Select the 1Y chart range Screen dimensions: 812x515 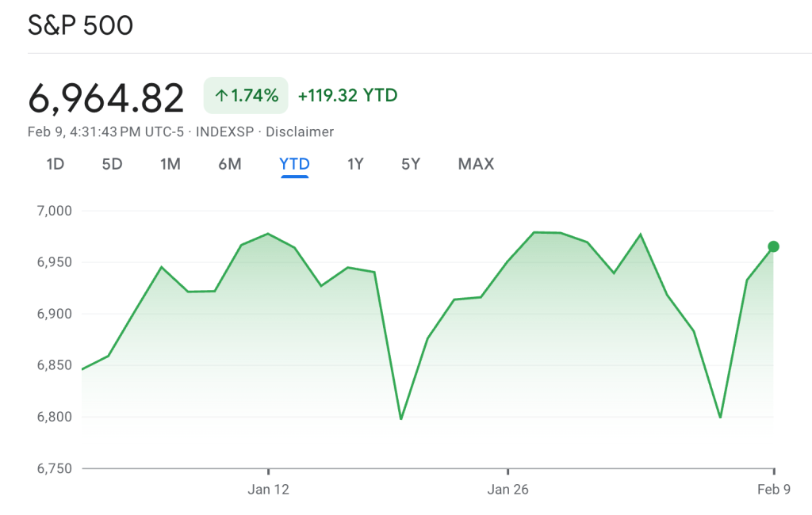coord(355,164)
